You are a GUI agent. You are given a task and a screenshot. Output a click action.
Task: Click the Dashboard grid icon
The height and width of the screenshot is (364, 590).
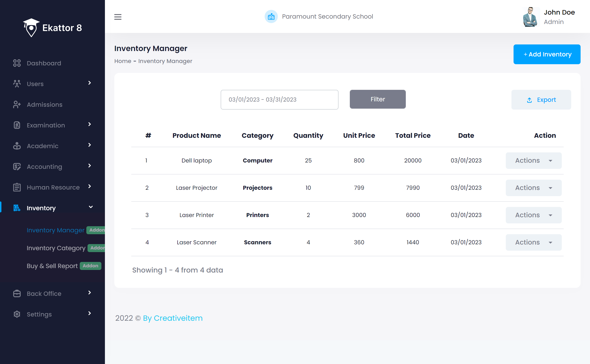(17, 63)
